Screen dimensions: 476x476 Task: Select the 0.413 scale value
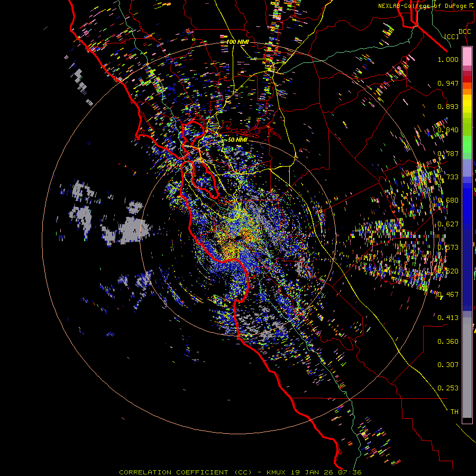pyautogui.click(x=448, y=318)
